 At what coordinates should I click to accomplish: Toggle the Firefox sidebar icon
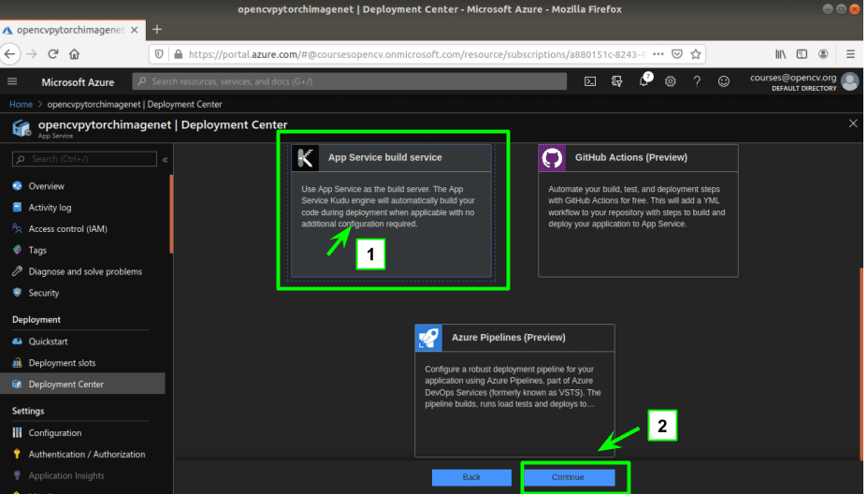[802, 53]
